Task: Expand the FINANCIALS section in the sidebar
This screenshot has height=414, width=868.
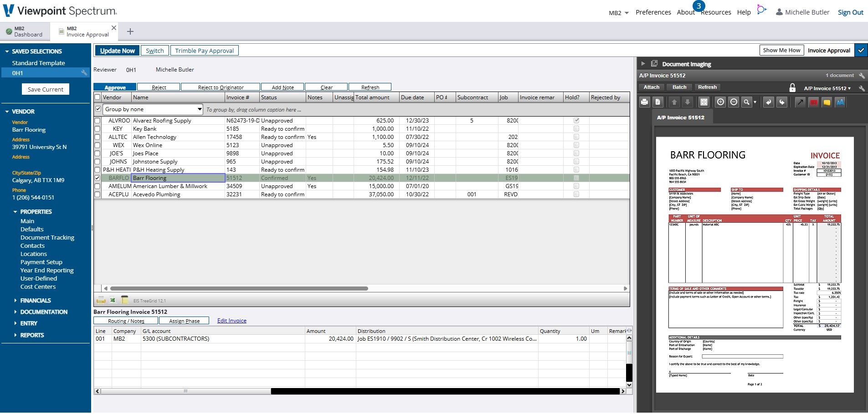Action: (35, 300)
